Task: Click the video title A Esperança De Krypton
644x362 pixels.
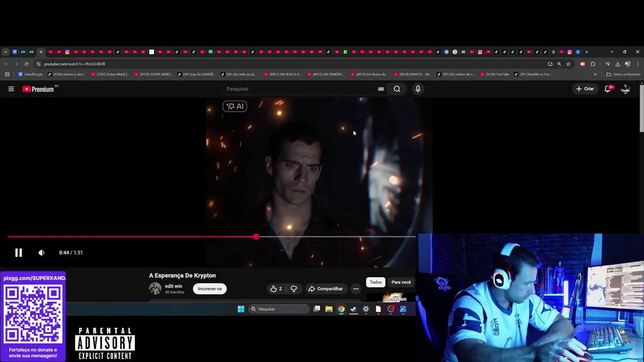Action: [x=182, y=276]
